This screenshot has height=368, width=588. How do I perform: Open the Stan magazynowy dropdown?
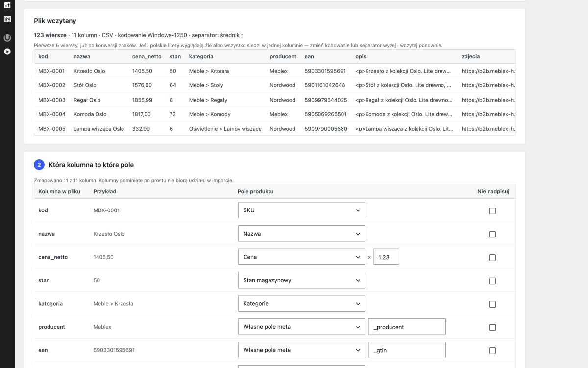click(x=301, y=280)
